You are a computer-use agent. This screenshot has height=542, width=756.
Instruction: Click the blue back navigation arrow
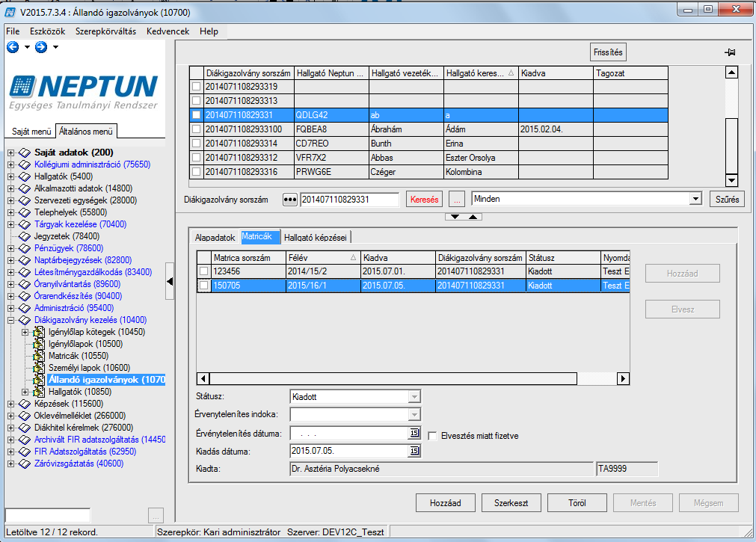click(x=13, y=47)
